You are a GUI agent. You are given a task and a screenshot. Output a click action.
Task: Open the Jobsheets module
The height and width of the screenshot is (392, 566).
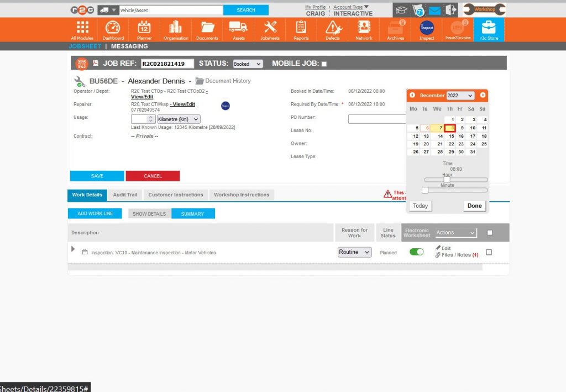[270, 30]
